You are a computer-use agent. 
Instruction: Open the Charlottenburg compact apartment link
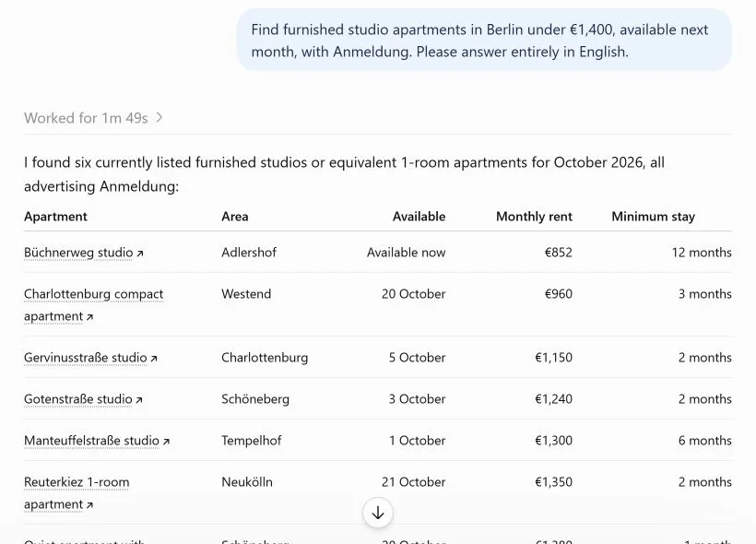93,305
